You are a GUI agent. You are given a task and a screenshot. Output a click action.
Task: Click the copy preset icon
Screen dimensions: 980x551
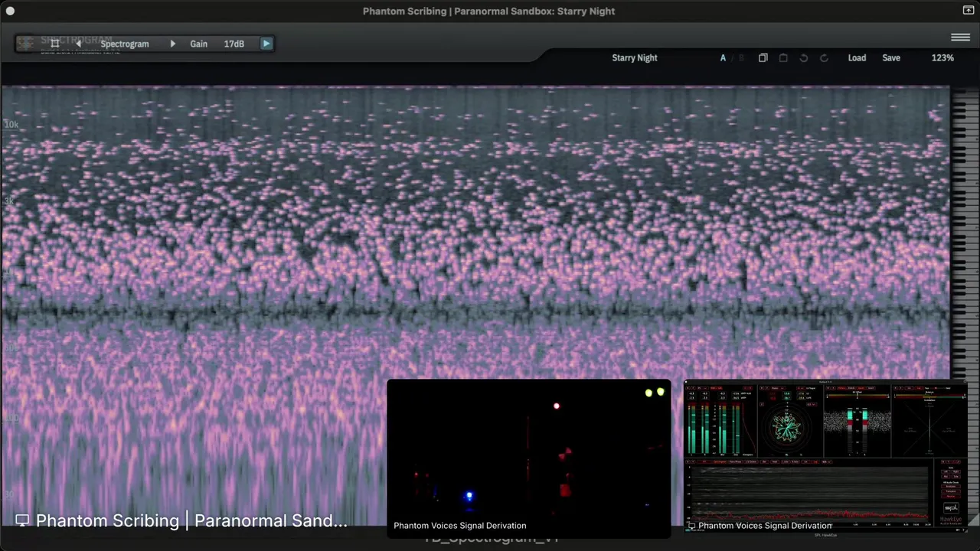(763, 58)
